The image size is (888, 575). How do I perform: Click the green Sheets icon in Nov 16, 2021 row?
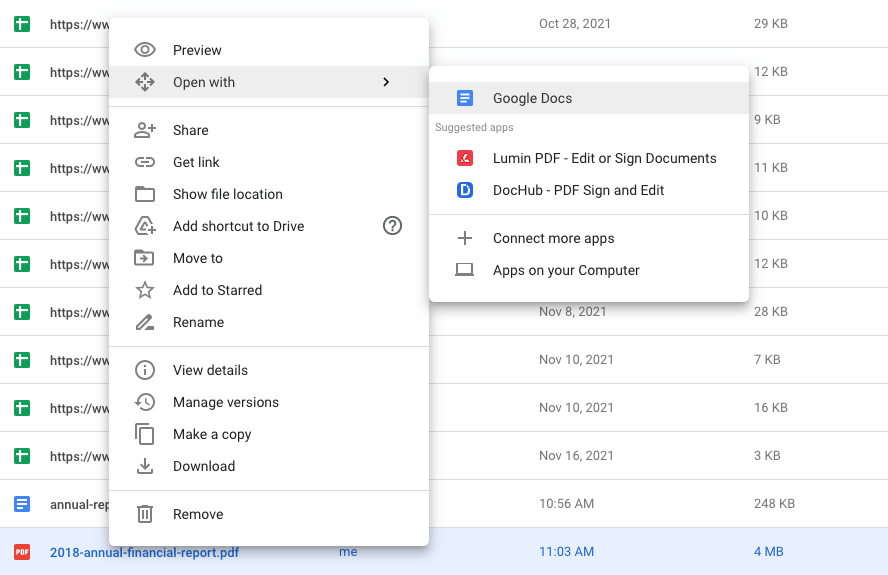22,456
